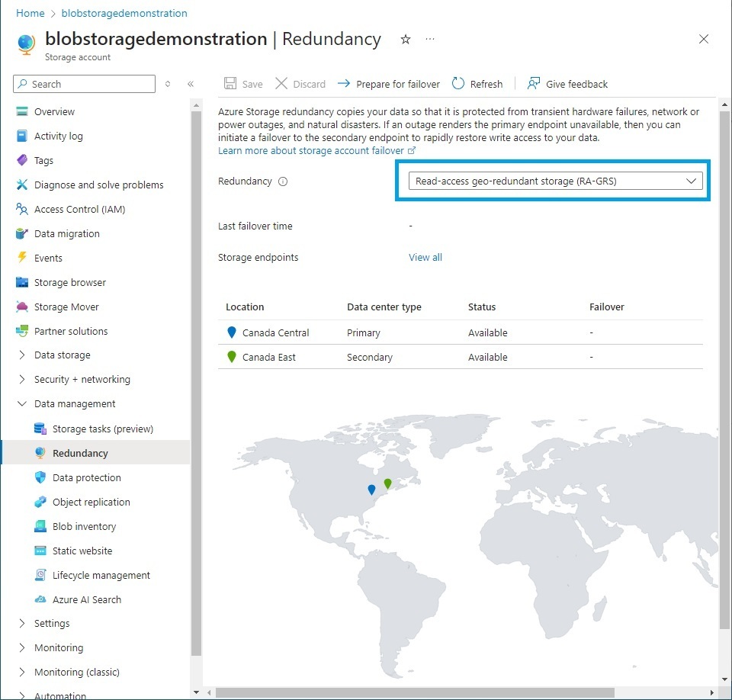The image size is (732, 700).
Task: Click Discard in the toolbar
Action: click(300, 84)
